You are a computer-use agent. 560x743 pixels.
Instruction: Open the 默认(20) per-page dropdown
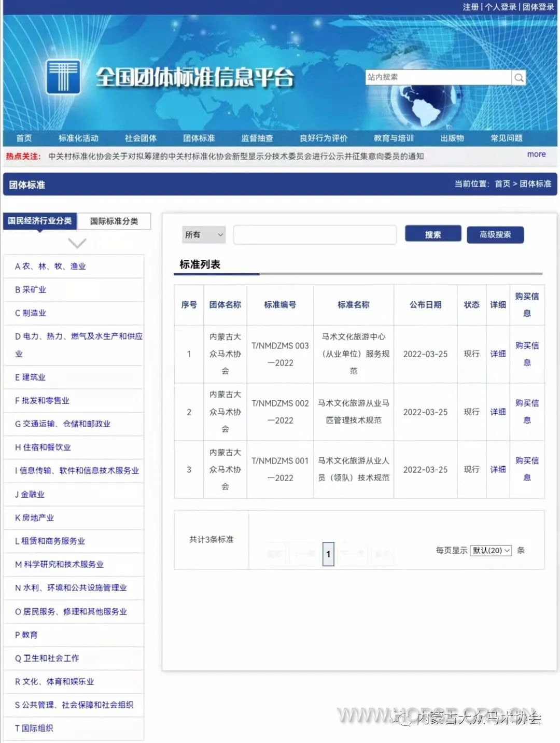coord(491,550)
